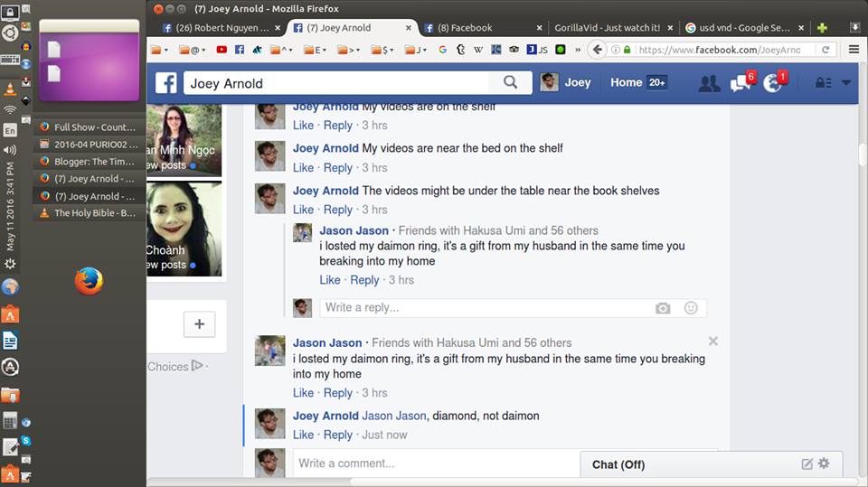Open the Privacy Shortcuts lock icon
Screen dimensions: 868x487
(x=823, y=83)
